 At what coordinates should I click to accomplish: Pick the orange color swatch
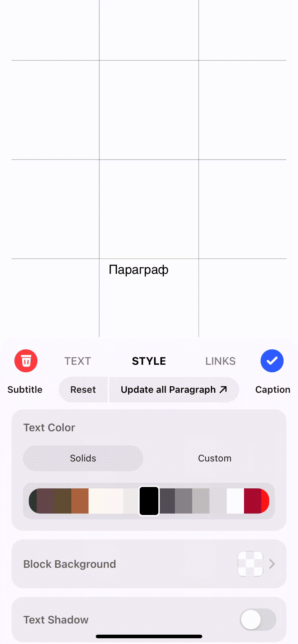coord(80,501)
